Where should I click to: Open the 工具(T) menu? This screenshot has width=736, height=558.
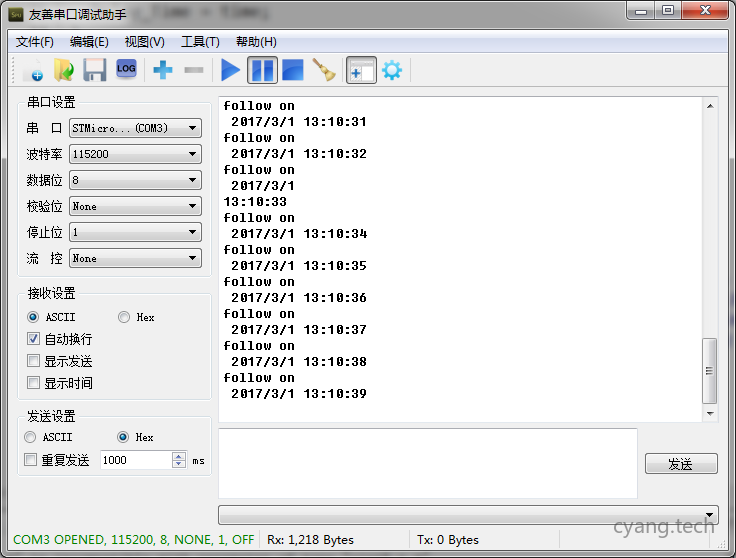(199, 42)
